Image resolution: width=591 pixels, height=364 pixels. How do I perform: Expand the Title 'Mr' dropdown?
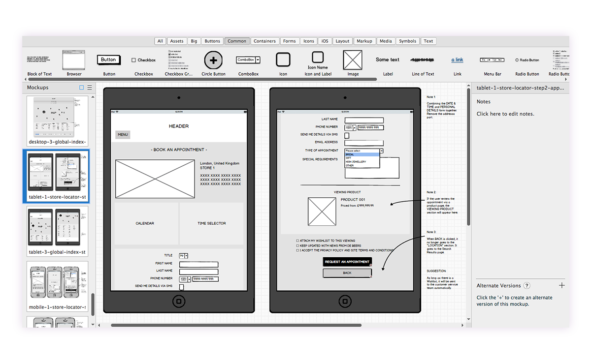tap(186, 256)
